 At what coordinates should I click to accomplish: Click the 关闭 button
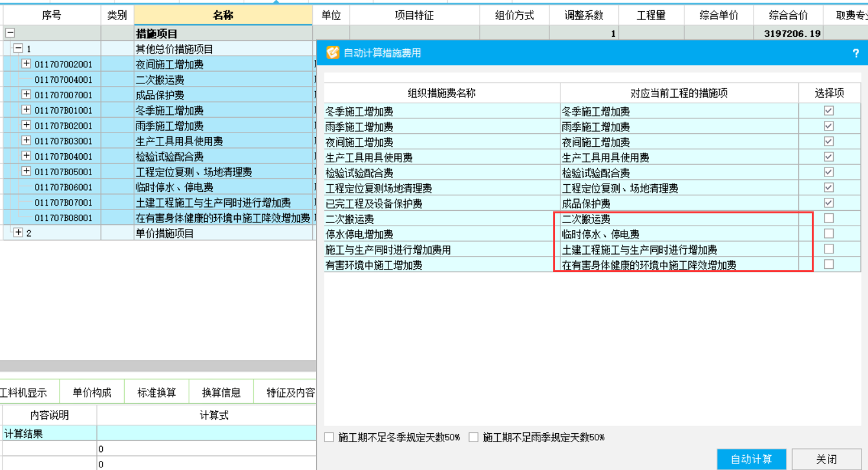pos(826,459)
